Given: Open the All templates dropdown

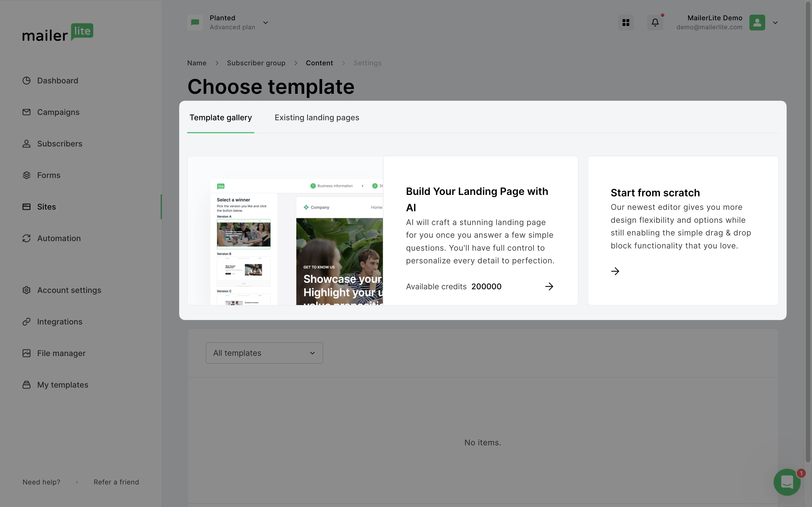Looking at the screenshot, I should 264,353.
